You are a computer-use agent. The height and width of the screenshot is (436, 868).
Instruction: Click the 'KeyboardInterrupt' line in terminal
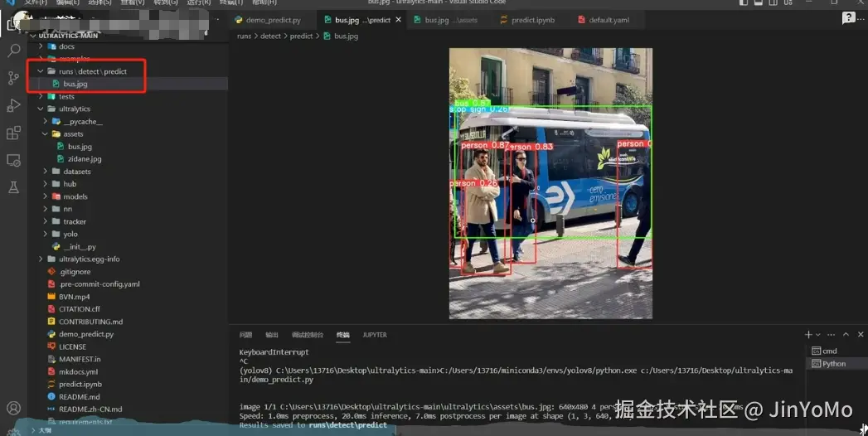[274, 352]
